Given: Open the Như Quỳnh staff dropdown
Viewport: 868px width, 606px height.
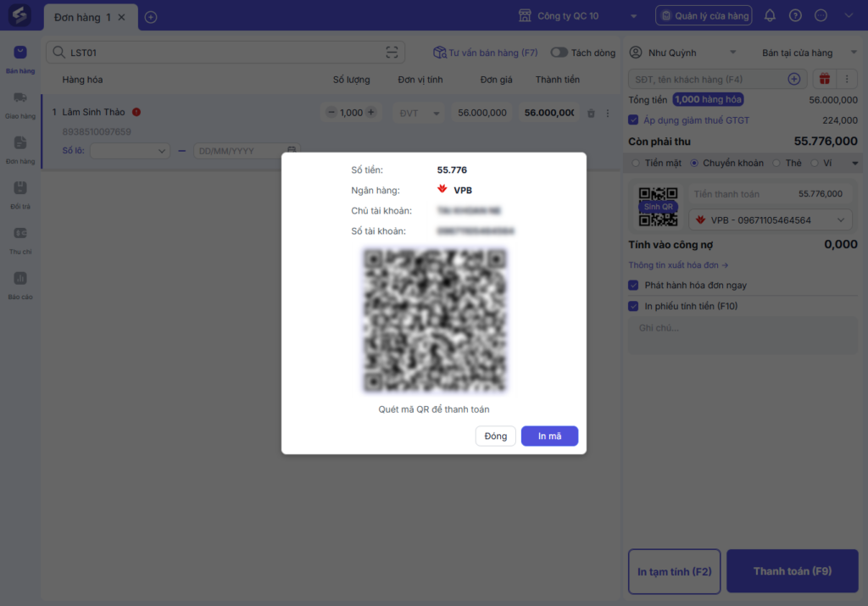Looking at the screenshot, I should 683,53.
